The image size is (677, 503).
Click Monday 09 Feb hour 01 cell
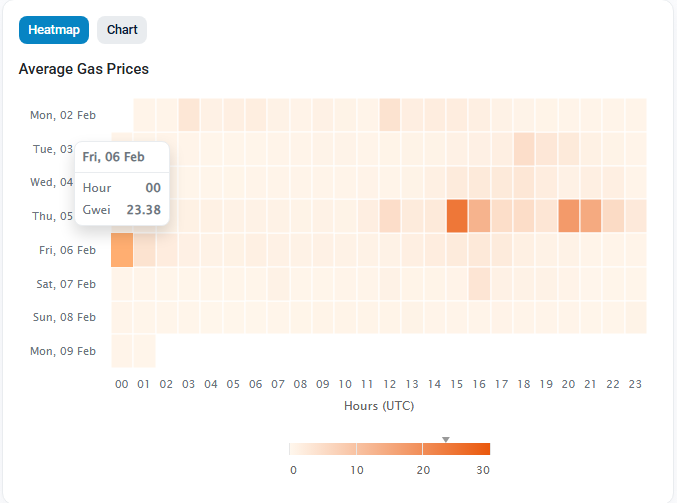click(144, 351)
